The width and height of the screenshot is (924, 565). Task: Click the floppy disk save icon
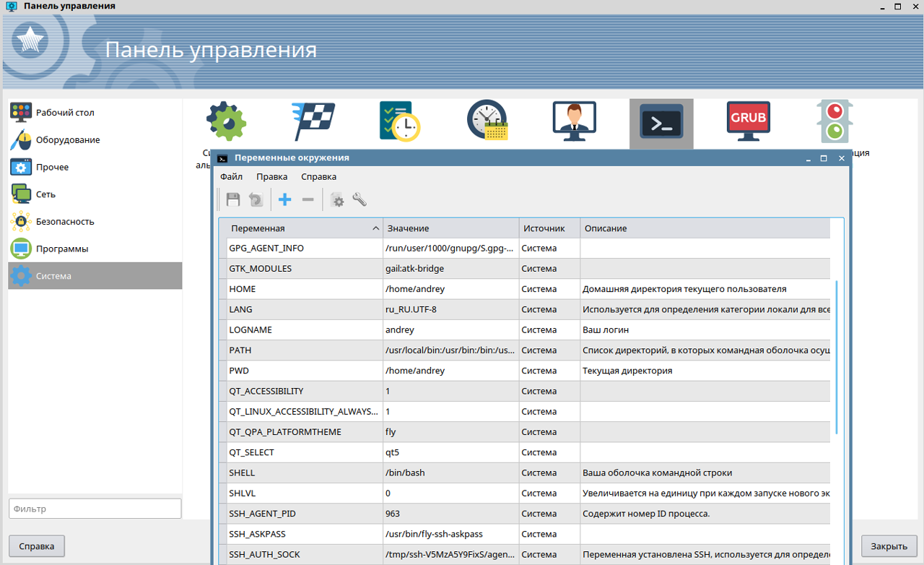click(233, 200)
